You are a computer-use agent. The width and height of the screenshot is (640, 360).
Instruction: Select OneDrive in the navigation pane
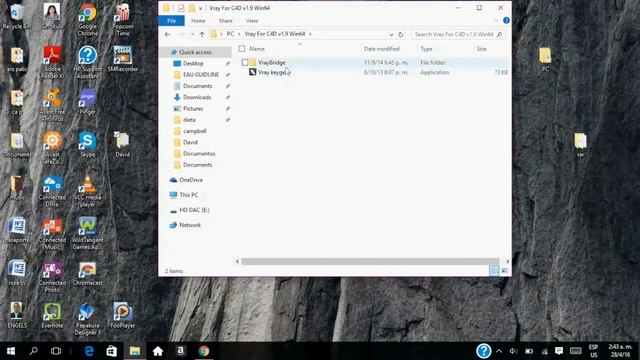(191, 180)
